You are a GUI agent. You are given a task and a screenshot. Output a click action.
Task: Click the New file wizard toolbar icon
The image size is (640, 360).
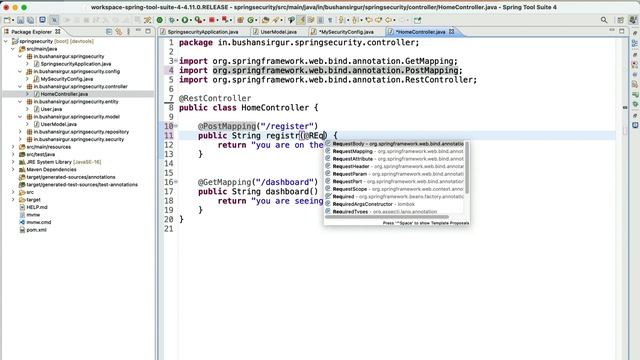tap(7, 20)
